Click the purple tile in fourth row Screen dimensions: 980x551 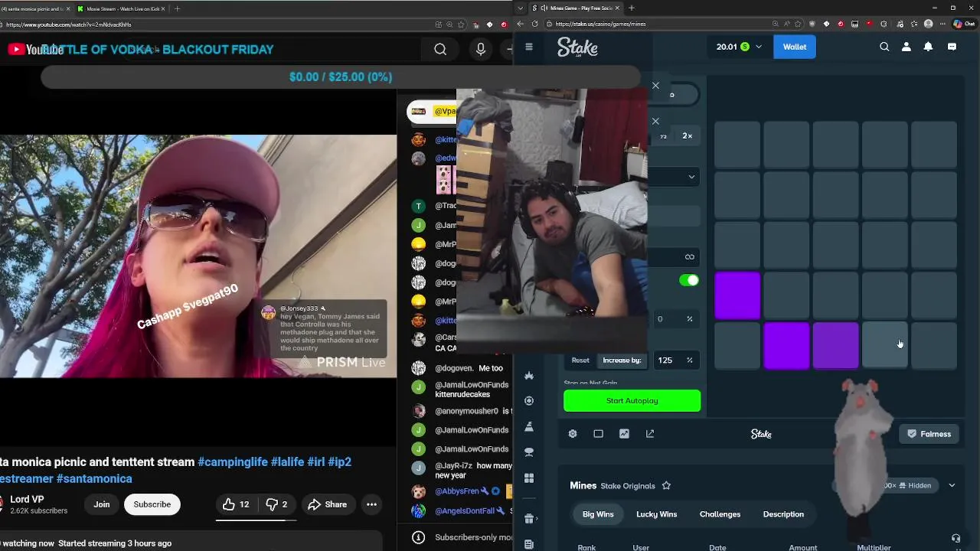737,295
